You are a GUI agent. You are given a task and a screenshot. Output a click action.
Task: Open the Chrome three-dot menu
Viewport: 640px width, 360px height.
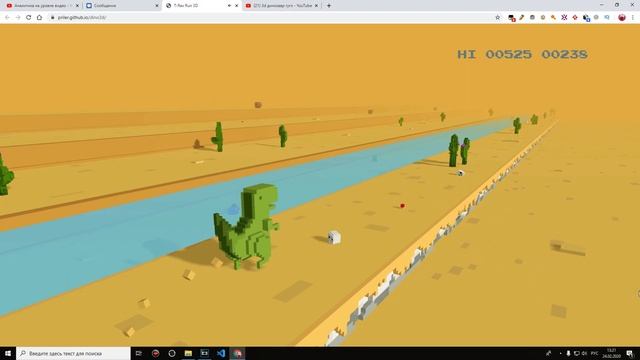tap(633, 18)
